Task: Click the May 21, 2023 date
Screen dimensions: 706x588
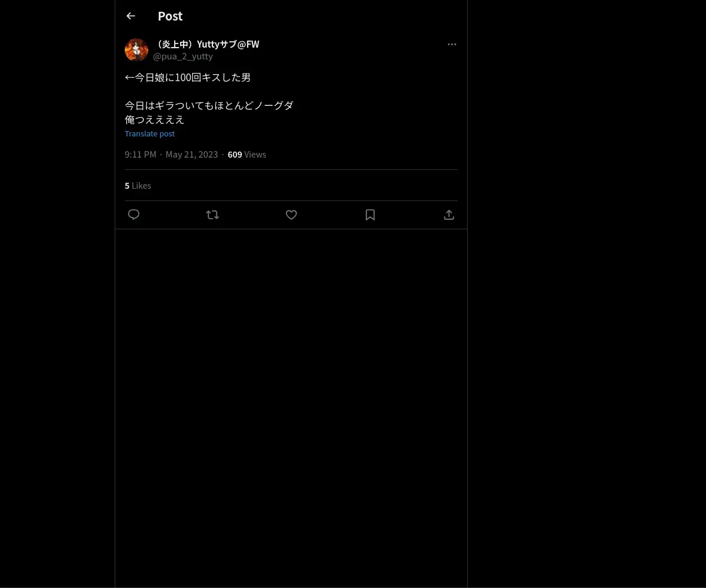Action: coord(192,154)
